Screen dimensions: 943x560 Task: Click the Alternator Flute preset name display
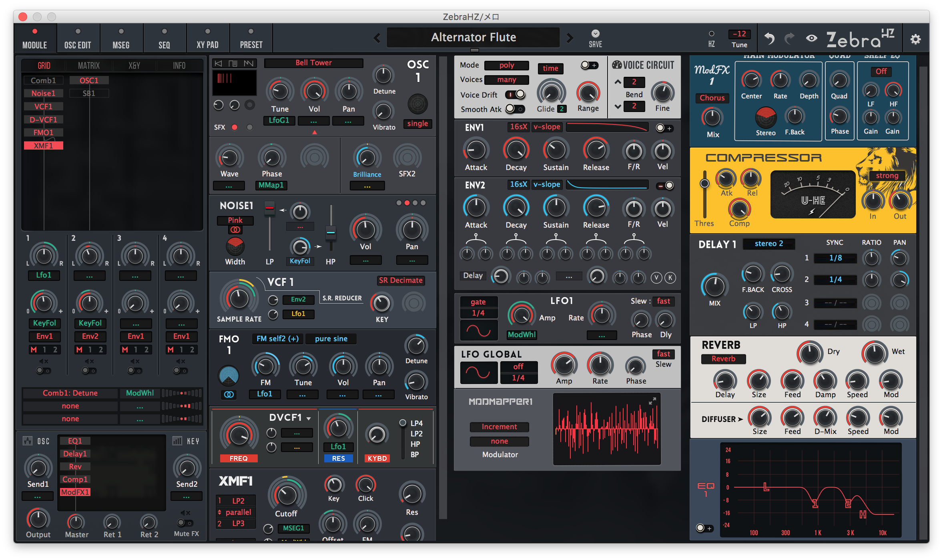pos(473,38)
